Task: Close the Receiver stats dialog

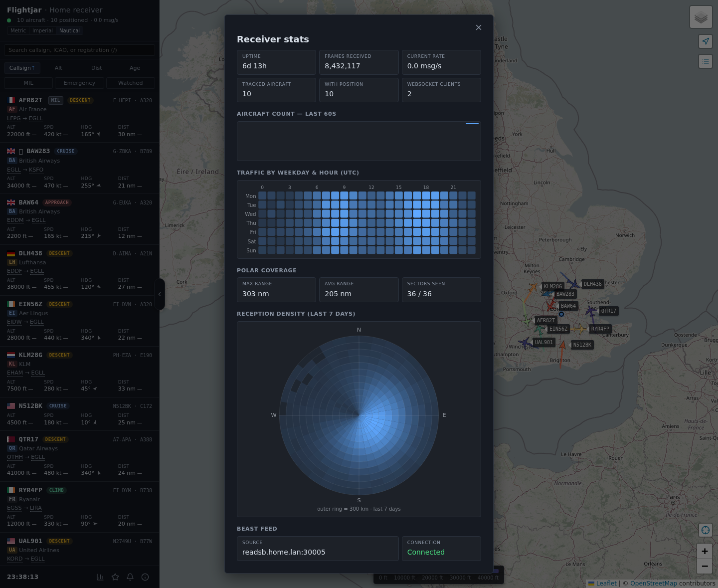Action: (x=479, y=27)
